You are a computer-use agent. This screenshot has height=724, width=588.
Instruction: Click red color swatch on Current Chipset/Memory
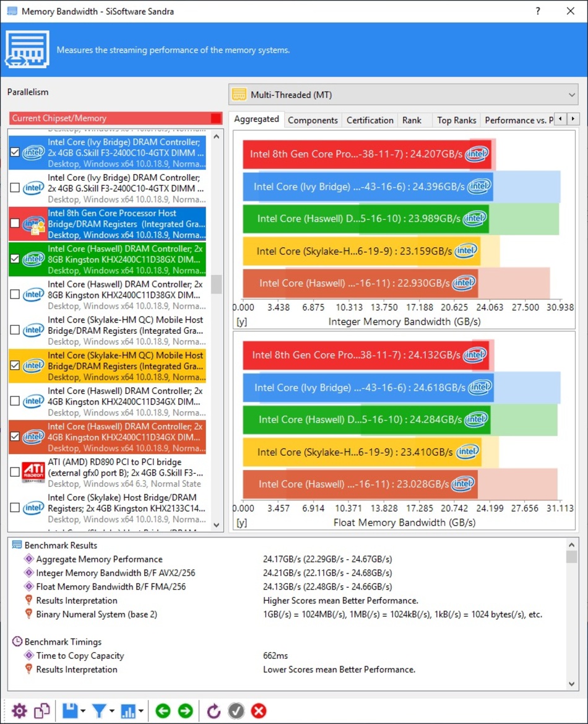pyautogui.click(x=215, y=118)
